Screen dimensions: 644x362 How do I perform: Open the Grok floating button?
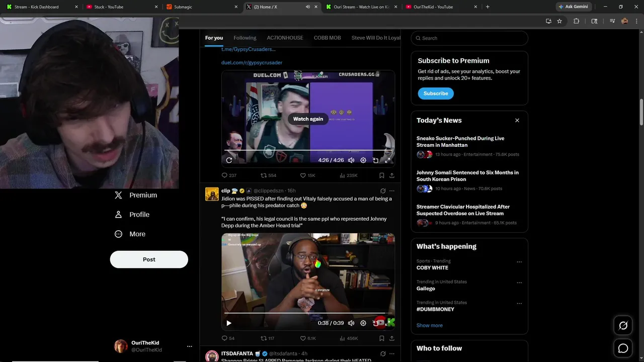(x=623, y=326)
